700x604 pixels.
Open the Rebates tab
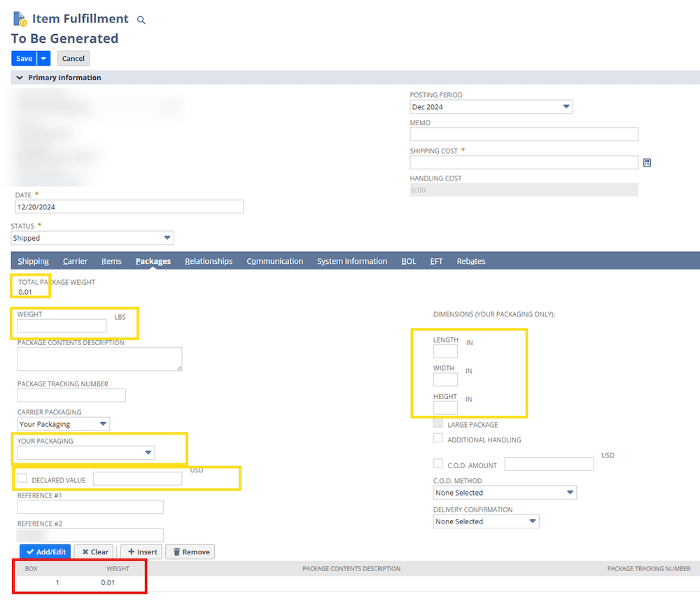[471, 261]
